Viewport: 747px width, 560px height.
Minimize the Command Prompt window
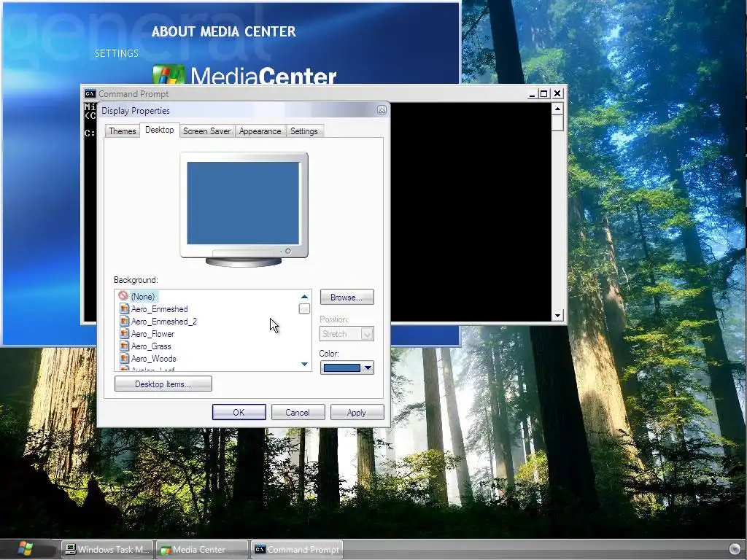click(x=532, y=94)
